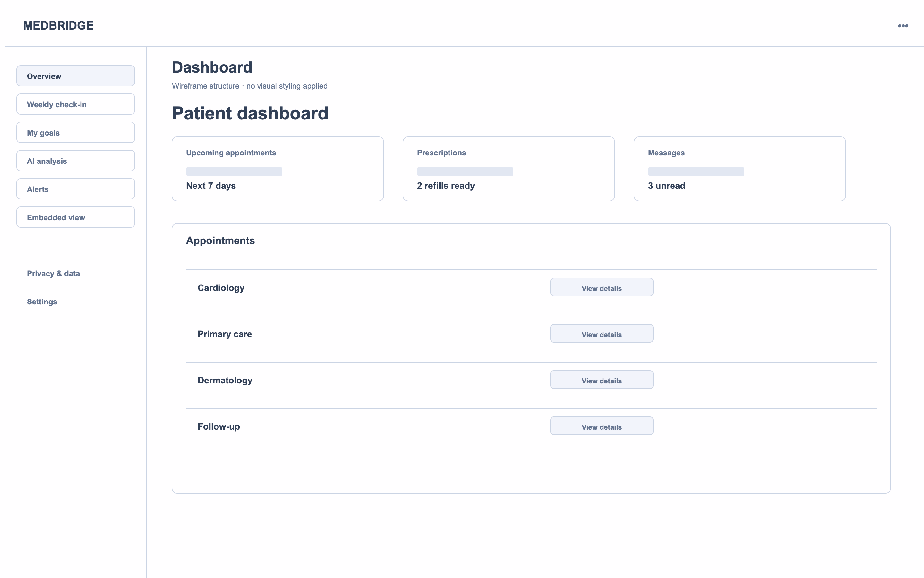Click the Patient dashboard heading

pos(250,113)
